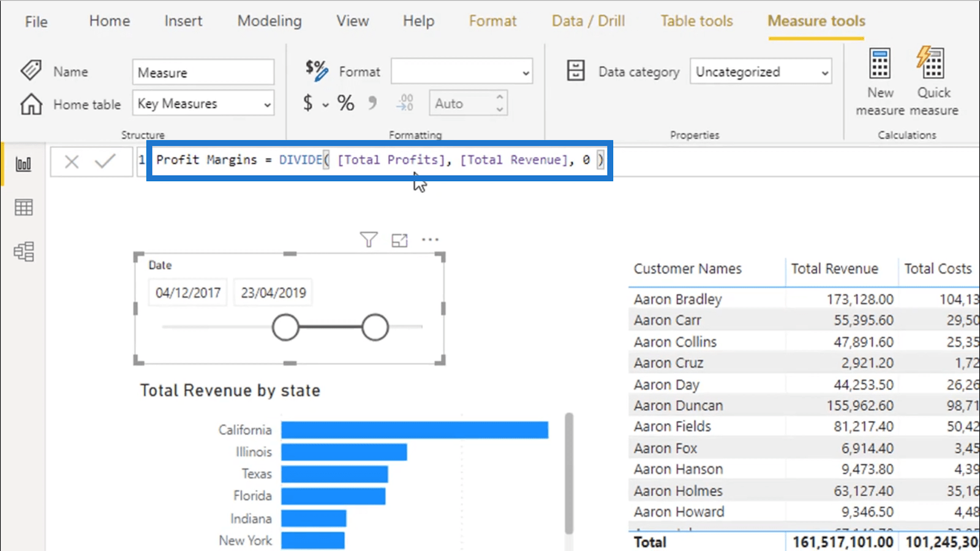The height and width of the screenshot is (551, 980).
Task: Click the decimal places icon
Action: pos(405,103)
